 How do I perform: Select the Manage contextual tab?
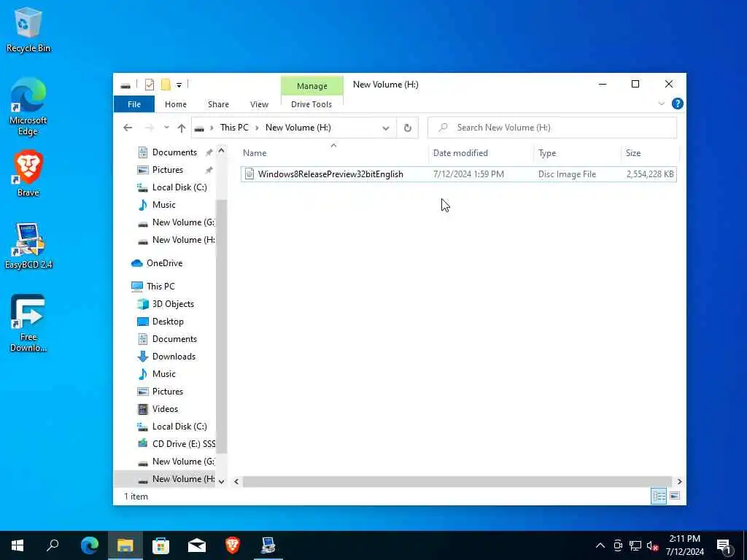click(312, 86)
